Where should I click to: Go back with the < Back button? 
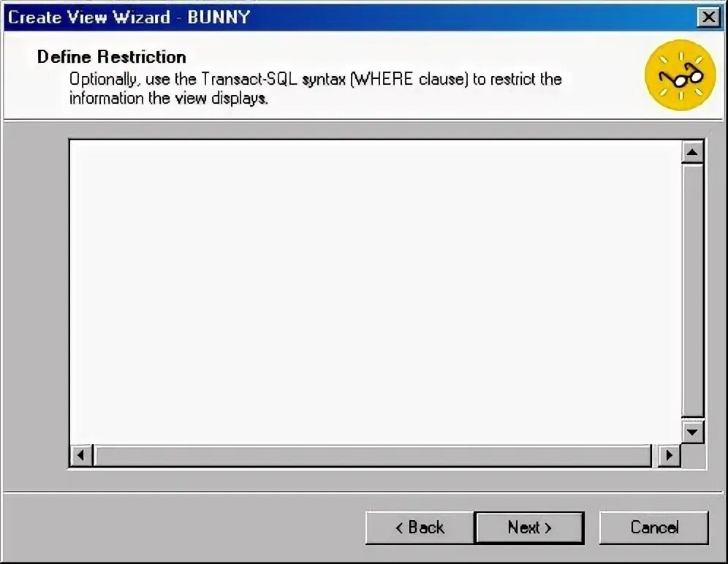(x=420, y=527)
